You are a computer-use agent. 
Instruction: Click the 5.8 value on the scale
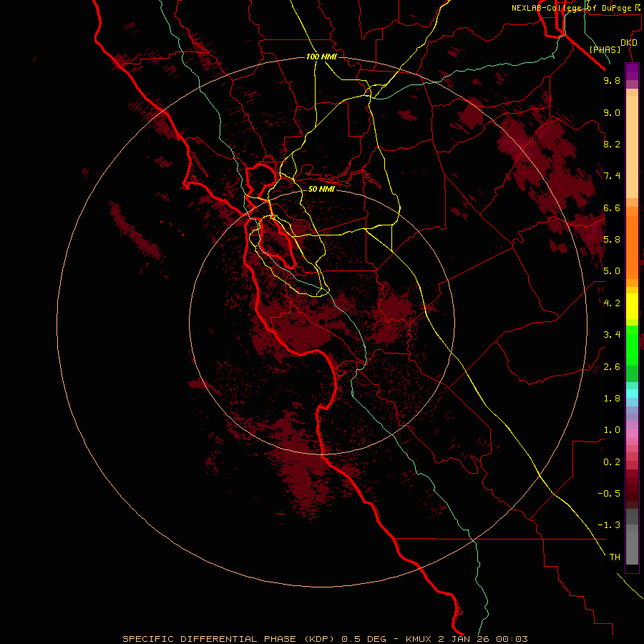tap(612, 240)
